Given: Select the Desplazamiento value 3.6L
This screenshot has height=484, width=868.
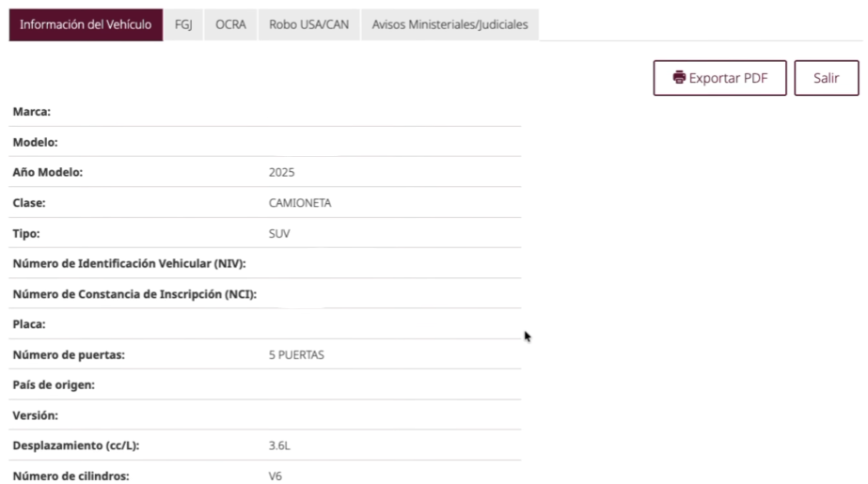Looking at the screenshot, I should pyautogui.click(x=279, y=445).
